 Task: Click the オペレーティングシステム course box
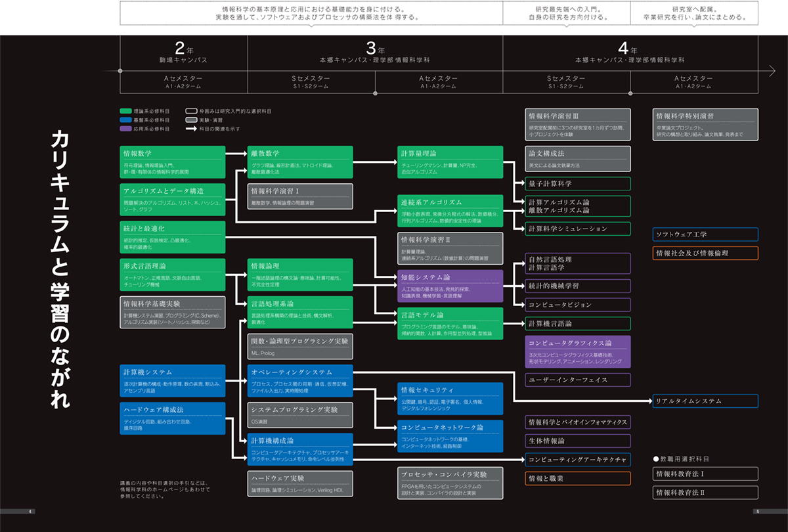tap(301, 380)
